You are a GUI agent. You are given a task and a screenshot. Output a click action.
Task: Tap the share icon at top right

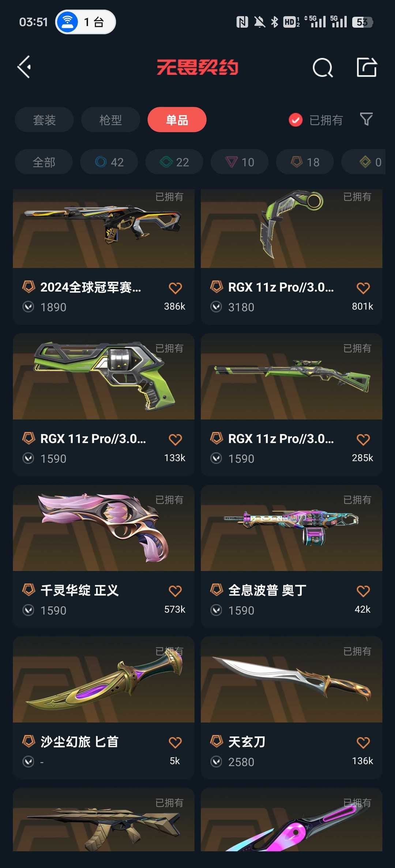tap(366, 67)
